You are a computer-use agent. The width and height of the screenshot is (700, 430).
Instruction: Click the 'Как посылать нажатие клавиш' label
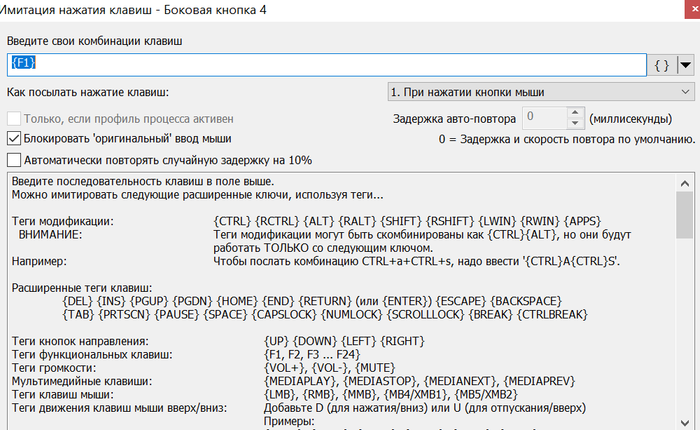point(88,92)
